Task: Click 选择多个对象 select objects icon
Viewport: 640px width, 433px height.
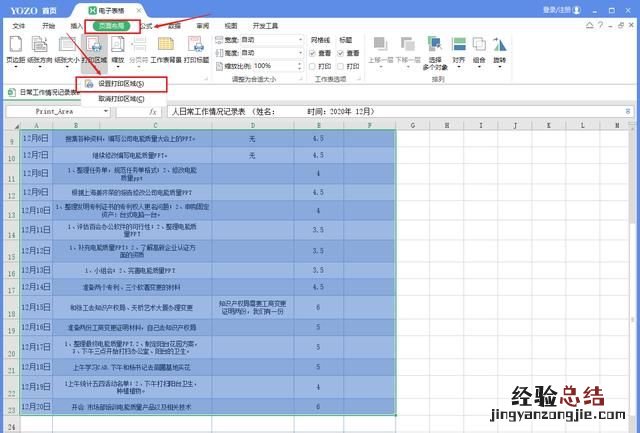Action: [x=434, y=46]
